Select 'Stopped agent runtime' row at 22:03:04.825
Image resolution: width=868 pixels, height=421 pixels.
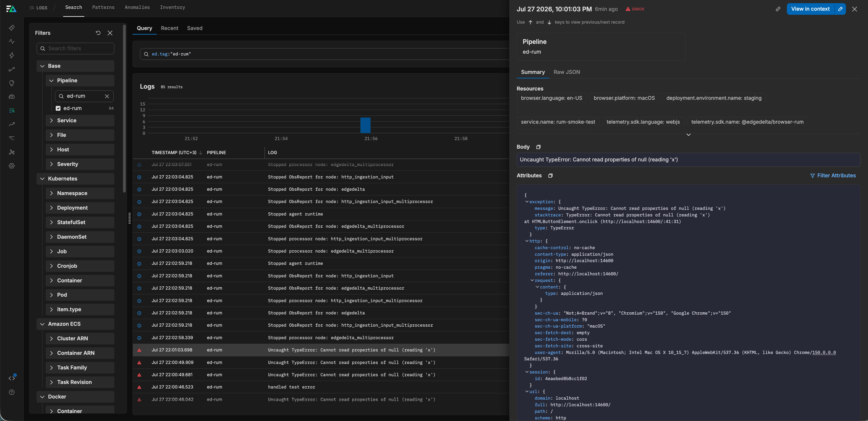[x=321, y=214]
